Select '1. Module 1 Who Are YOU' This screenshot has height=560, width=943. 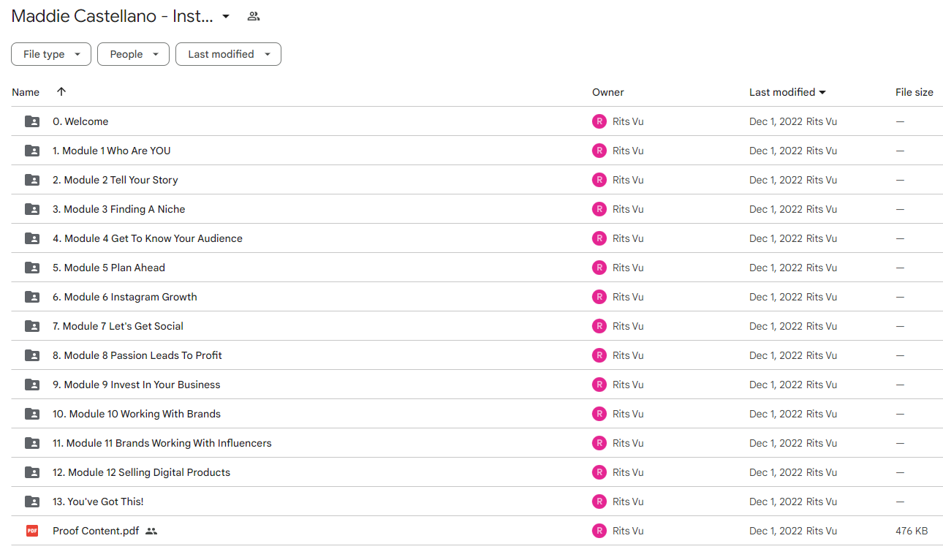coord(112,151)
